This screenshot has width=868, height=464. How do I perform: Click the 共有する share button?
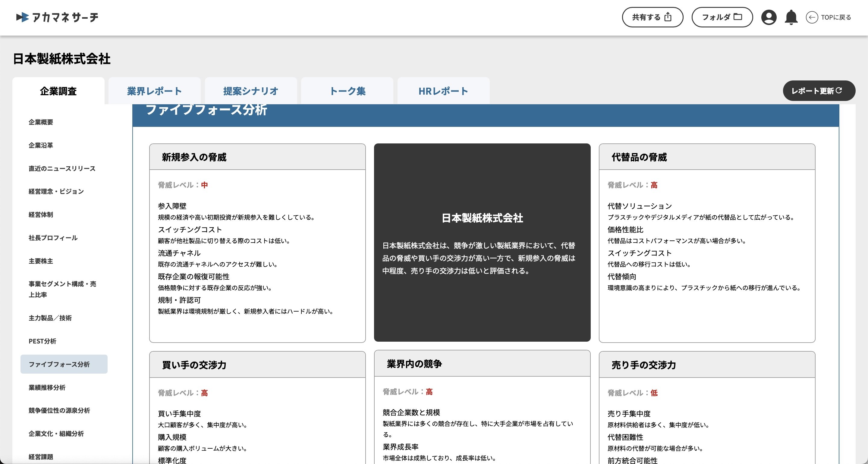coord(652,17)
